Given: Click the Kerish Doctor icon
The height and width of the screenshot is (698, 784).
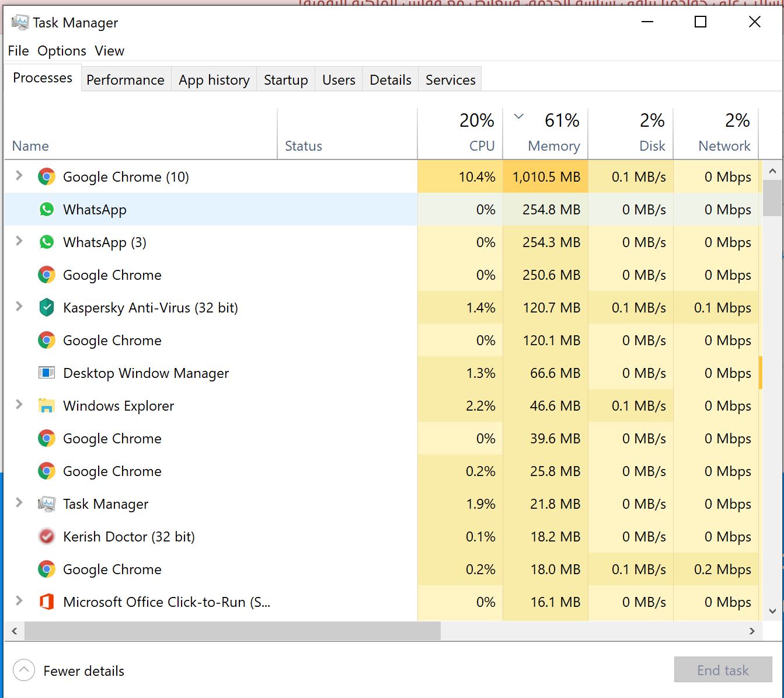Looking at the screenshot, I should 47,536.
